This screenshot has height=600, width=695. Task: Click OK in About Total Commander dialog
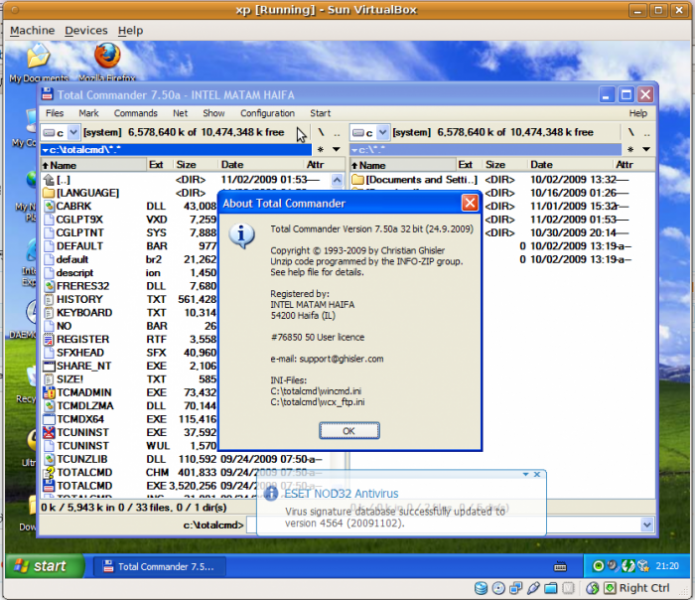point(349,431)
